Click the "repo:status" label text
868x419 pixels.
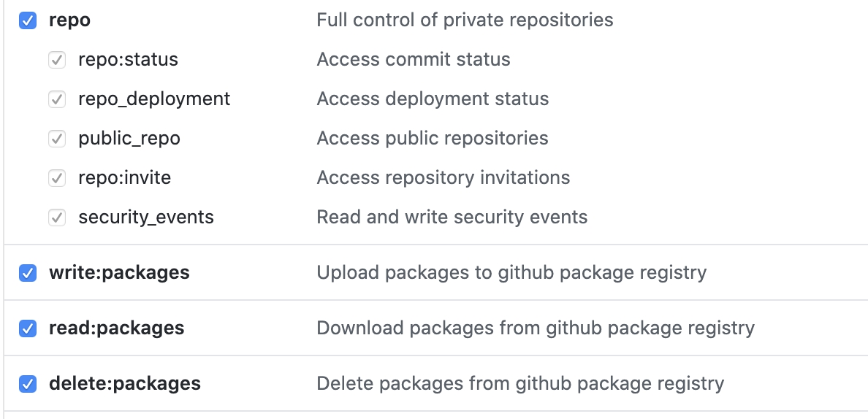tap(128, 60)
